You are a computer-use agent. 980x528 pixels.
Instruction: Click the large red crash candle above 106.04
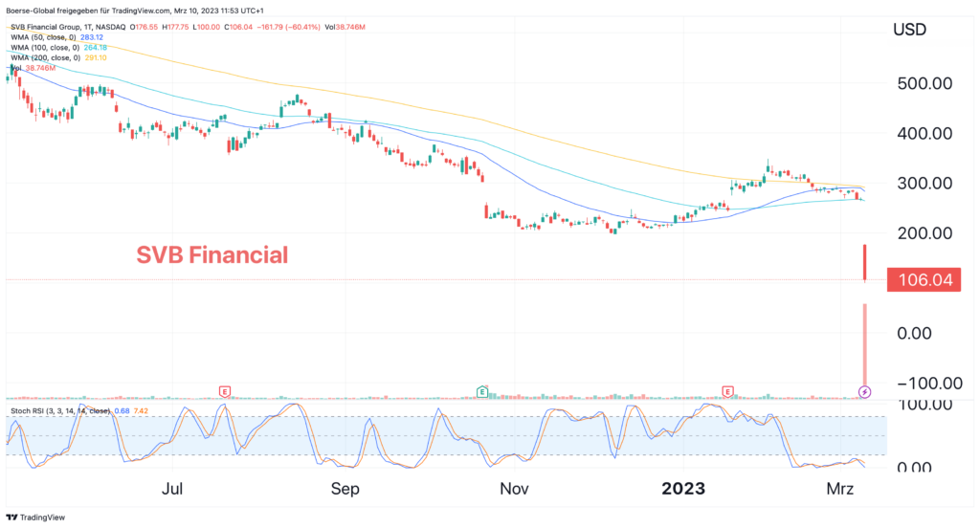click(x=865, y=262)
